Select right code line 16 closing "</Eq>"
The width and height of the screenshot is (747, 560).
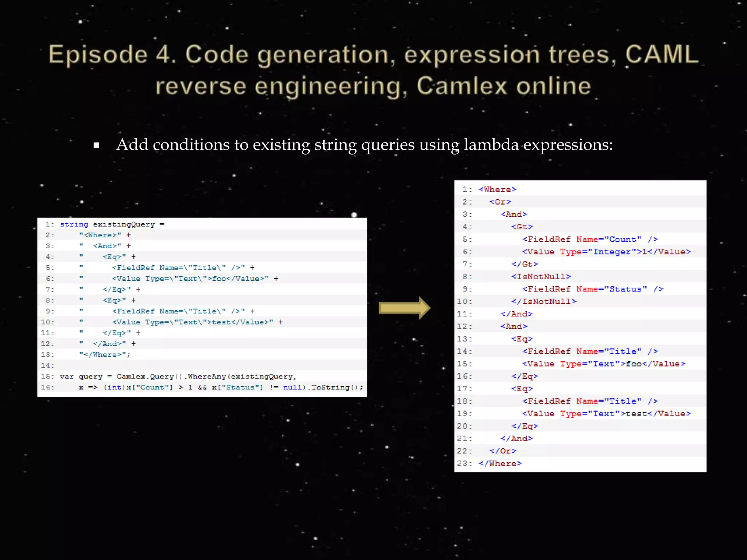(525, 376)
